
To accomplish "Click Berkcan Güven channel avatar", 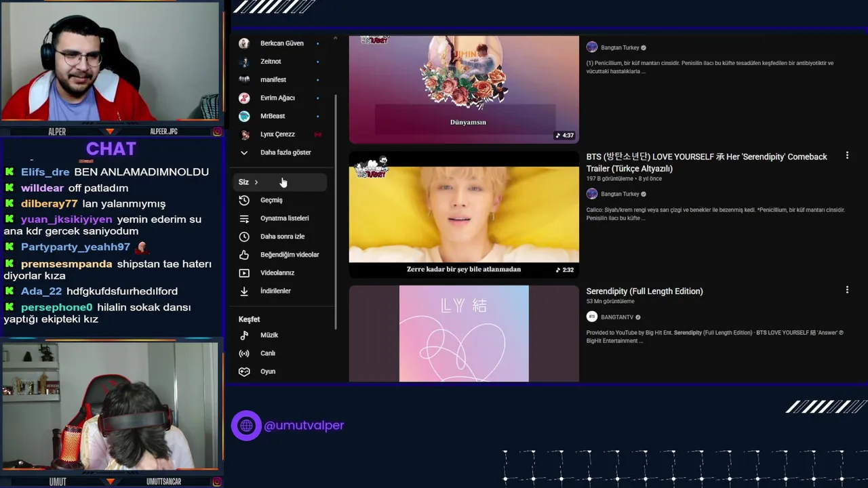I will point(244,43).
